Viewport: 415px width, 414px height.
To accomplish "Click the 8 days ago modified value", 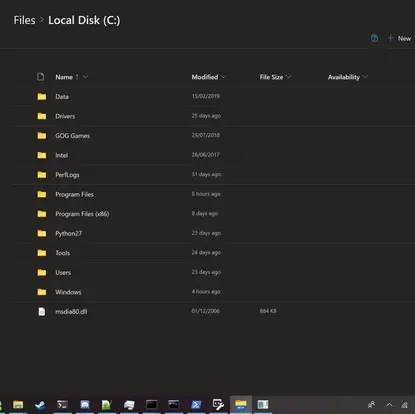I will (205, 213).
